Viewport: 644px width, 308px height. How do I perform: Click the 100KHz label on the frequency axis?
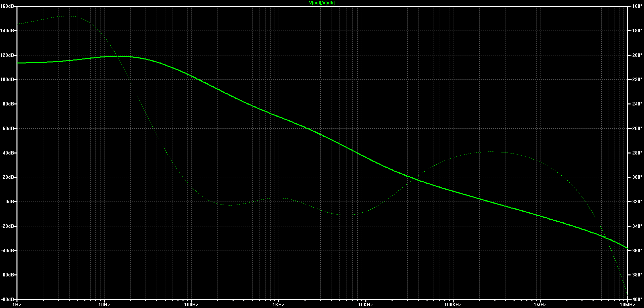pyautogui.click(x=453, y=305)
